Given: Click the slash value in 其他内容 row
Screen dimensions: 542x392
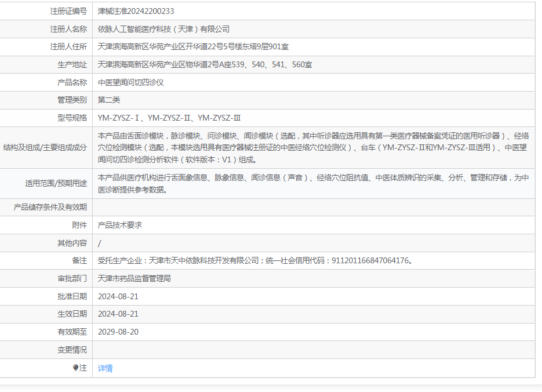Looking at the screenshot, I should [100, 243].
